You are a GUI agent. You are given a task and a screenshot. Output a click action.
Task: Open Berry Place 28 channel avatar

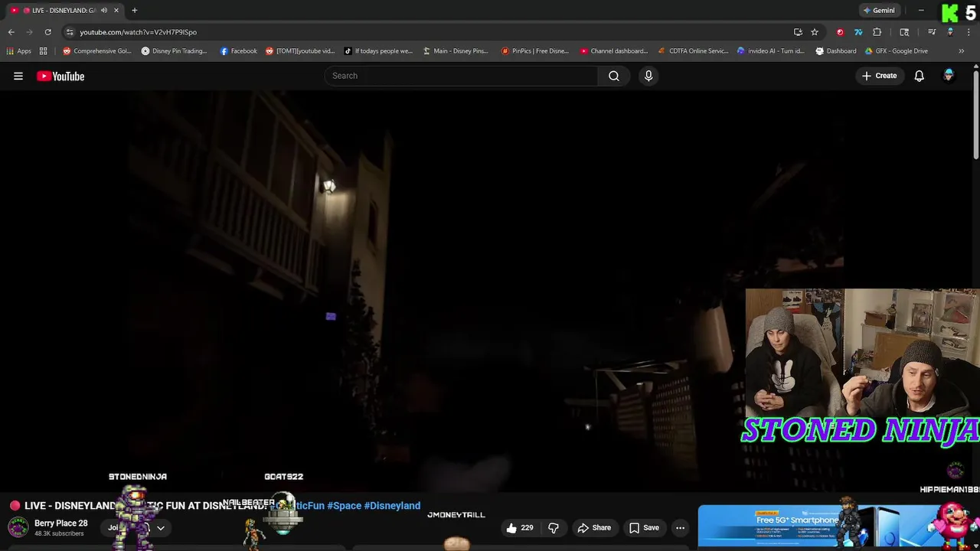pyautogui.click(x=18, y=527)
